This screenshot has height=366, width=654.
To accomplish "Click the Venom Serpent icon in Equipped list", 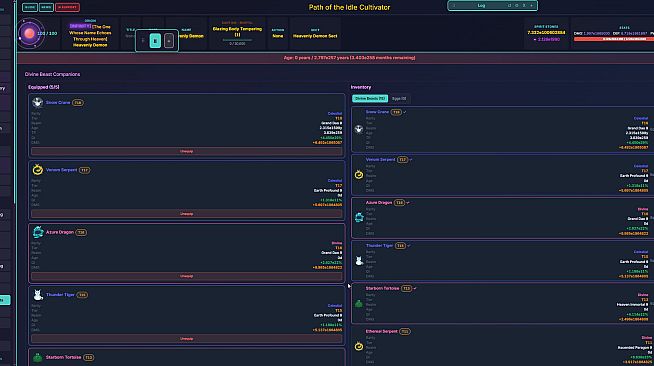I will [x=38, y=170].
